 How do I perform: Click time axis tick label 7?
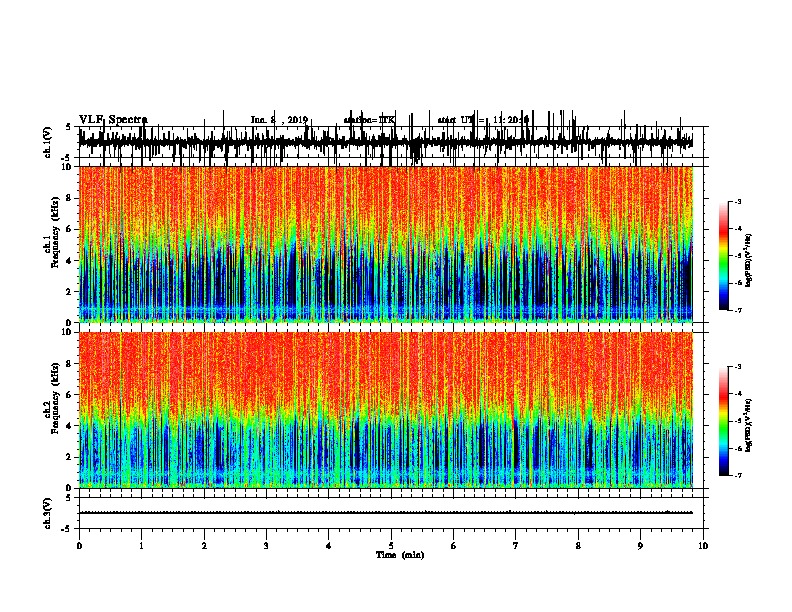pyautogui.click(x=516, y=546)
